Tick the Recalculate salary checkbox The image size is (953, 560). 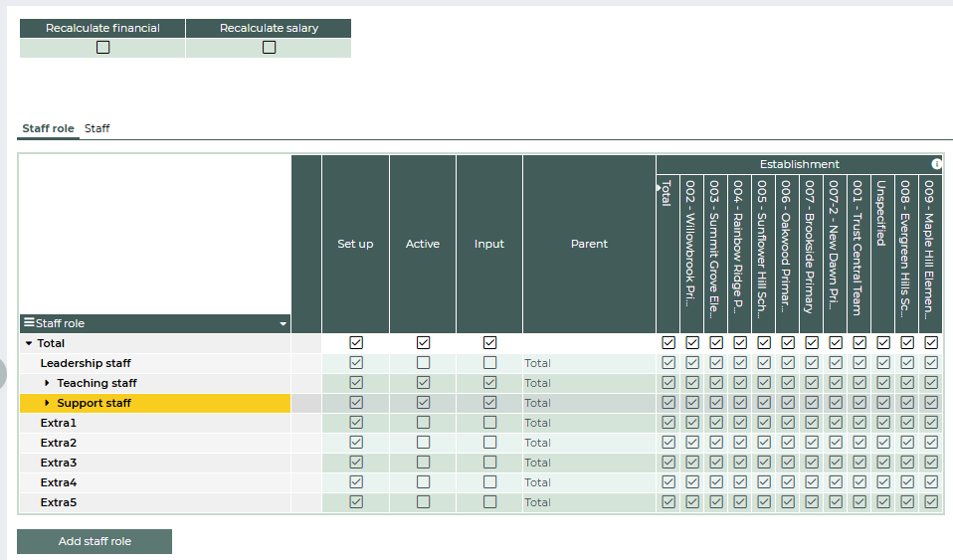pyautogui.click(x=269, y=47)
